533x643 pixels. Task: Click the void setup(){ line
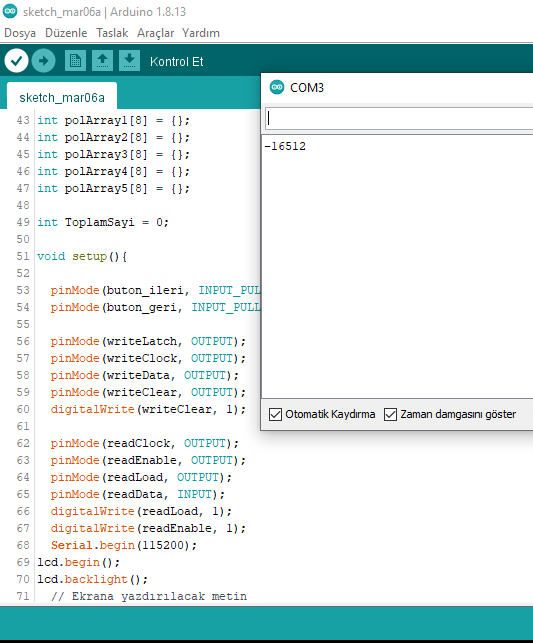coord(82,256)
